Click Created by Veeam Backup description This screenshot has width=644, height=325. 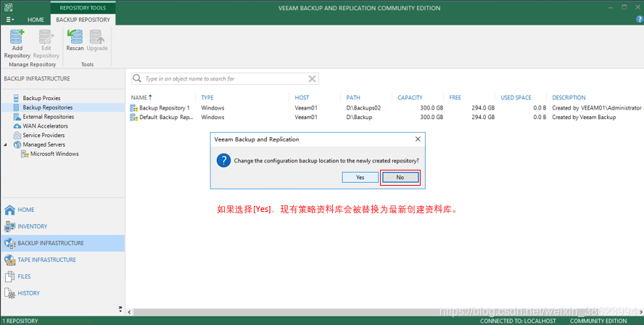584,117
